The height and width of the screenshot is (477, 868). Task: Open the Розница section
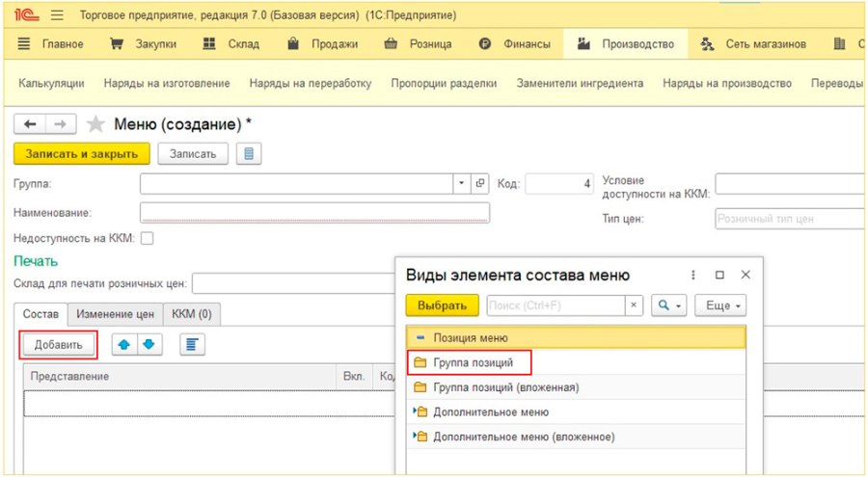[418, 43]
